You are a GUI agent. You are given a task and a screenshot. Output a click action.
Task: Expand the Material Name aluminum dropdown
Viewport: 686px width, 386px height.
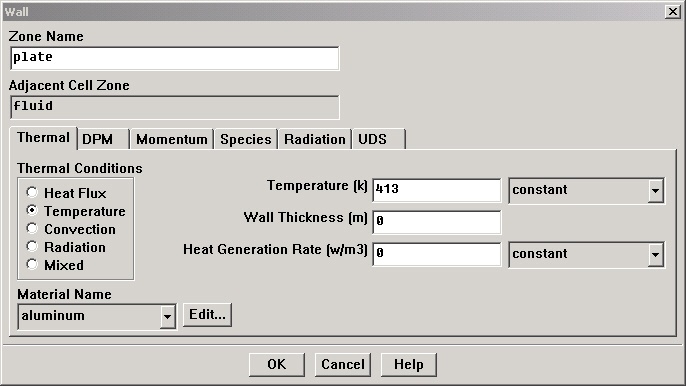(97, 316)
